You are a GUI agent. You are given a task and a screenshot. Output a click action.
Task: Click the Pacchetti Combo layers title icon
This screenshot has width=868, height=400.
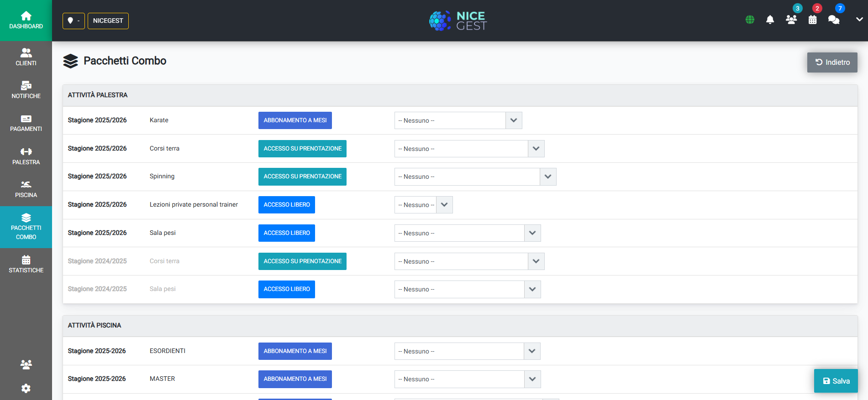71,61
